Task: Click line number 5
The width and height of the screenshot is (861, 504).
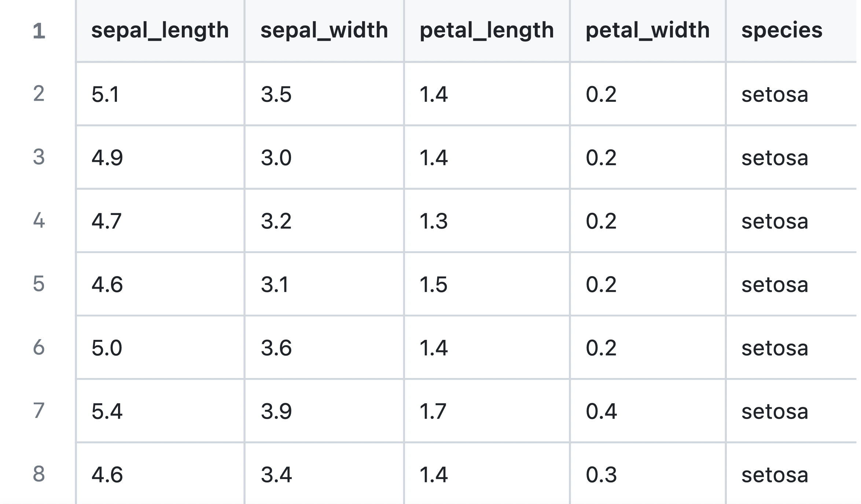Action: pyautogui.click(x=39, y=284)
